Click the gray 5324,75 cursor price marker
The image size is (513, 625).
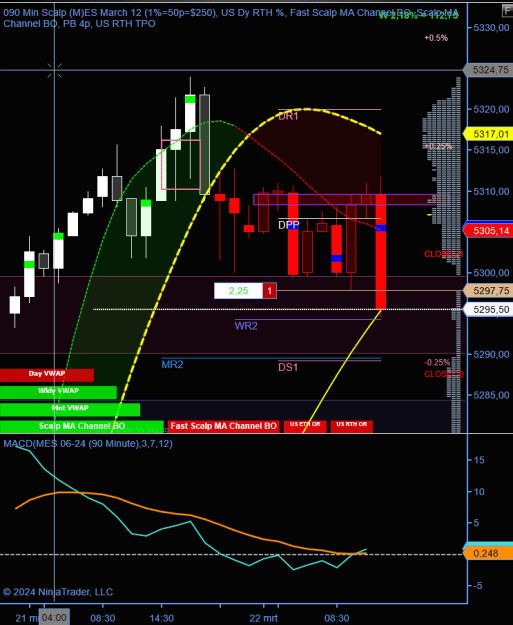point(487,70)
